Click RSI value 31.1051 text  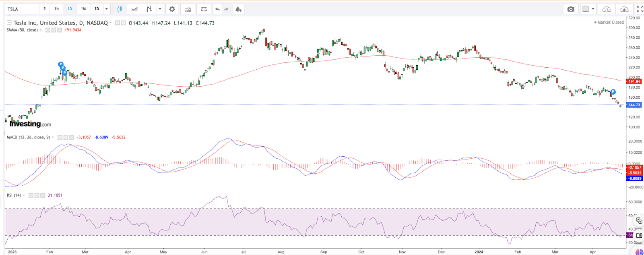55,195
